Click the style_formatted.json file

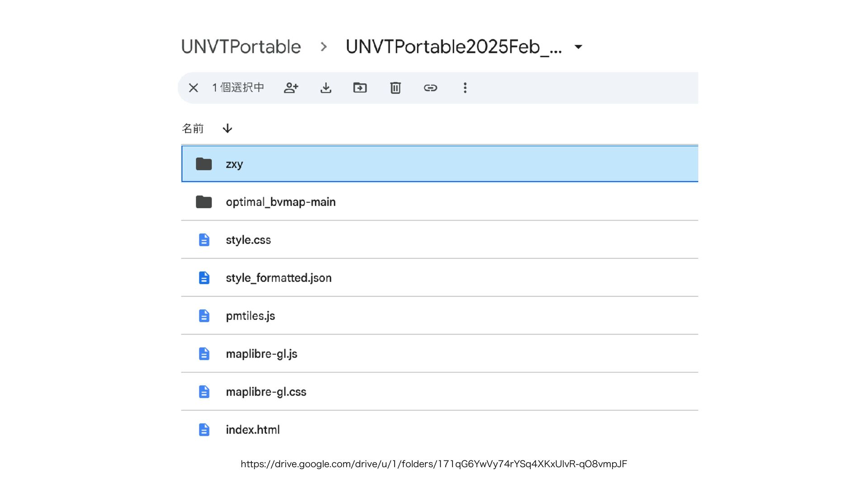coord(278,278)
